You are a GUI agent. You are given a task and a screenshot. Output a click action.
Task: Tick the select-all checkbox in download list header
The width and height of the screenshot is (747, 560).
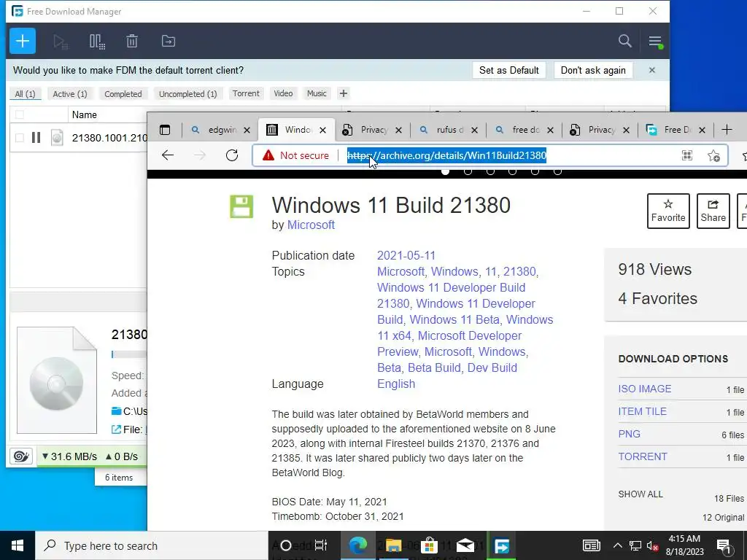tap(20, 114)
